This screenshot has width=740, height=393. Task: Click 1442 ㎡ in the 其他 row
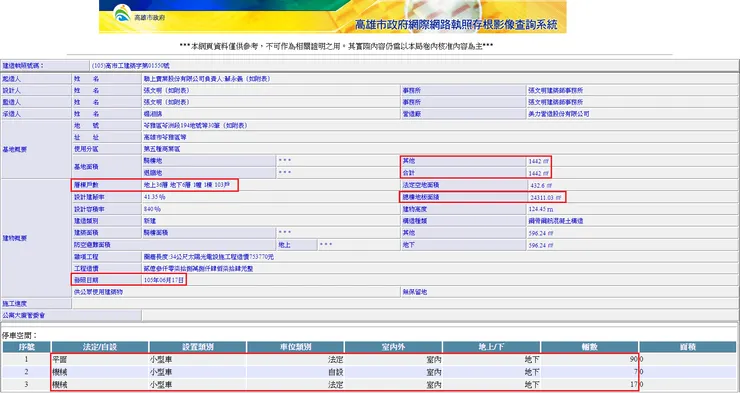tap(538, 161)
